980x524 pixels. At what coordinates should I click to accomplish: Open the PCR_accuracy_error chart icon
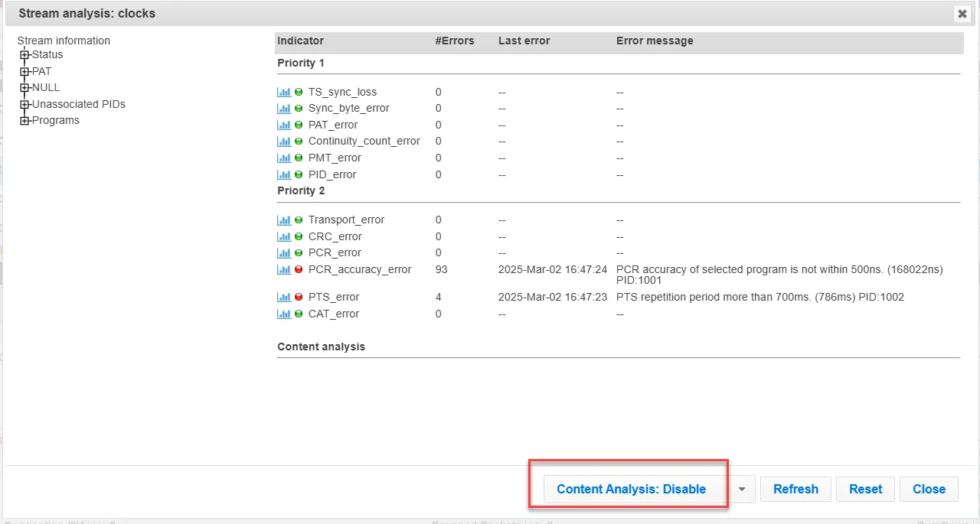[x=283, y=269]
